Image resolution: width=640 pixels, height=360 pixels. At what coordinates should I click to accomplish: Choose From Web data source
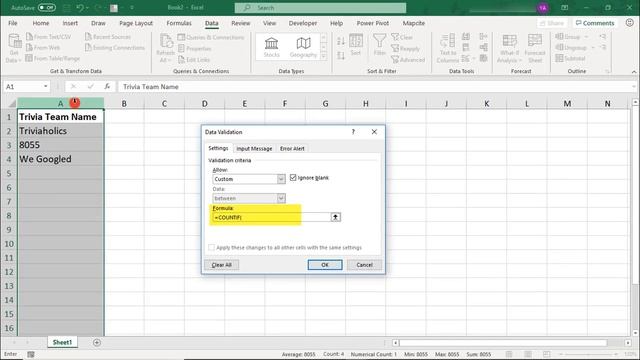(43, 47)
